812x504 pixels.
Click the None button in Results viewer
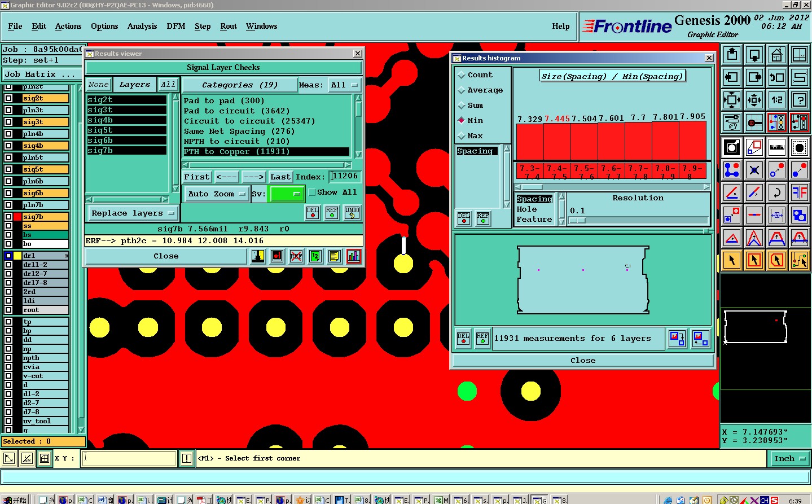click(x=98, y=85)
